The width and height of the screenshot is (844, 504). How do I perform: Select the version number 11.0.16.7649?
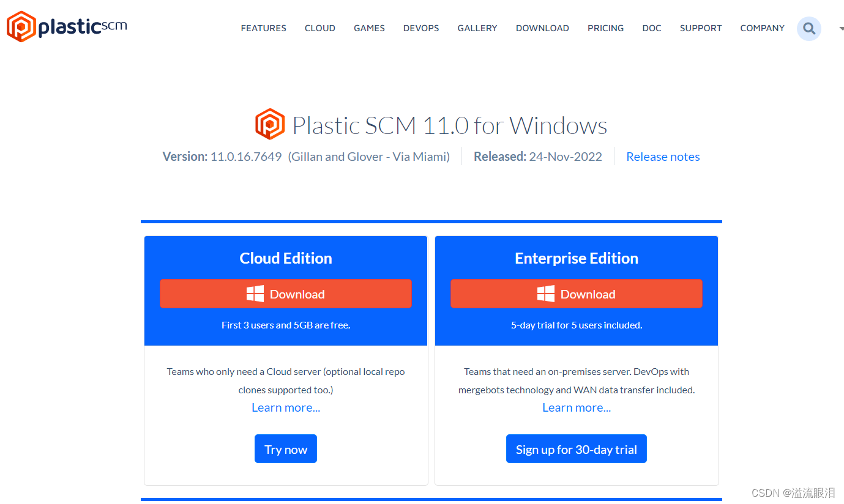(x=246, y=157)
